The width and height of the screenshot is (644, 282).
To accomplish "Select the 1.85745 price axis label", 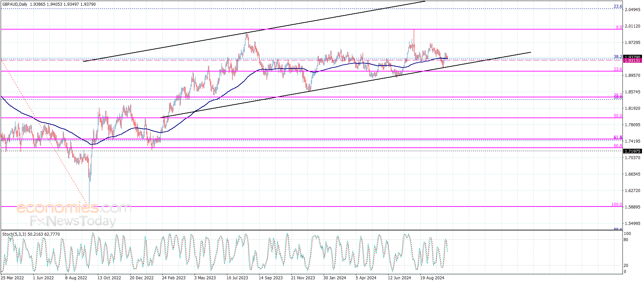I will pos(632,92).
